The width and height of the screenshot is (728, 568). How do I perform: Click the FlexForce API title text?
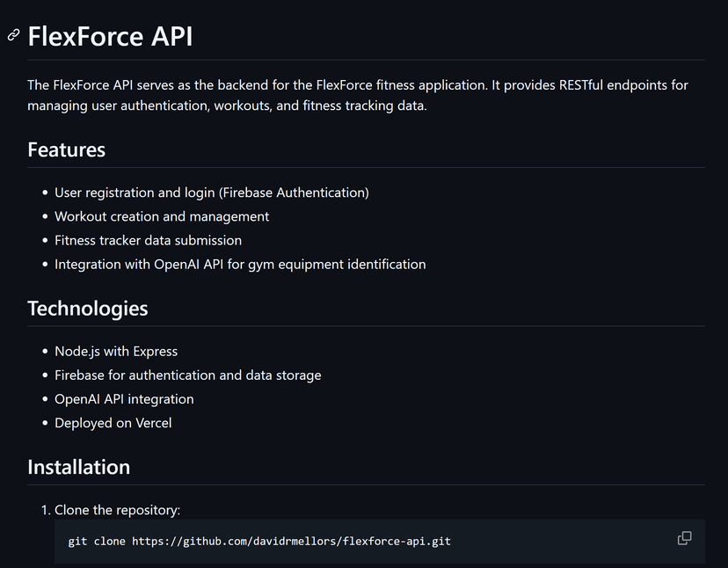coord(109,36)
